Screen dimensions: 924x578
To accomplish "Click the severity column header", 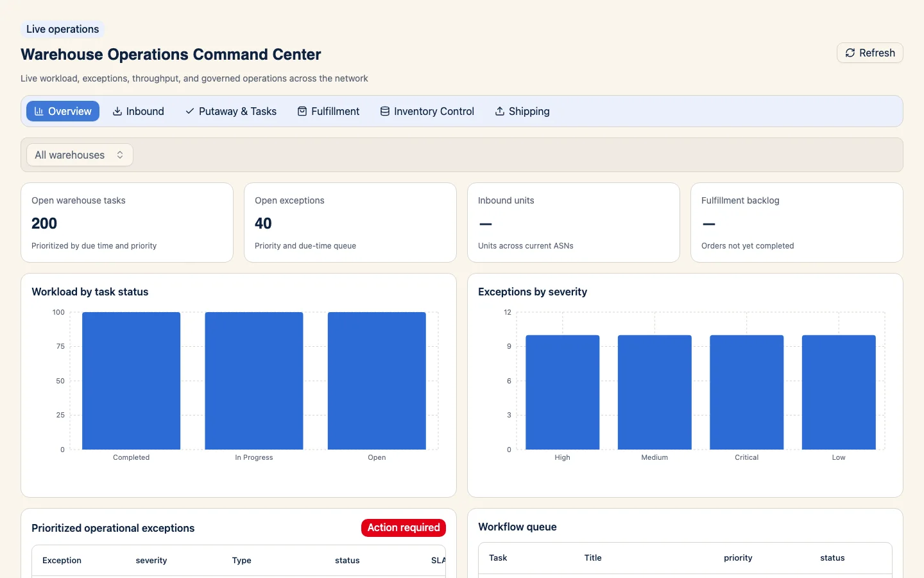I will tap(151, 561).
